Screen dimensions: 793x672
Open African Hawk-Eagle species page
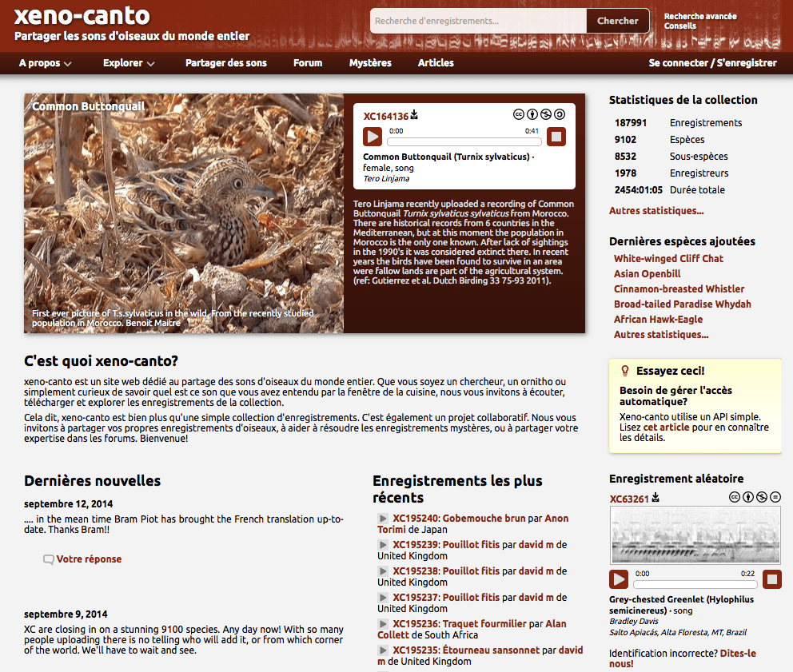click(659, 319)
